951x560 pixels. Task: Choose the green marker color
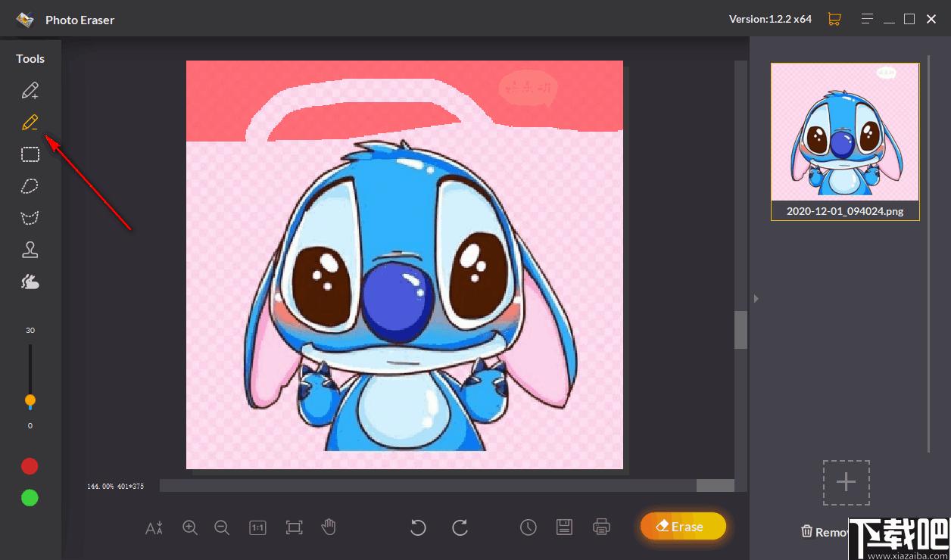30,498
